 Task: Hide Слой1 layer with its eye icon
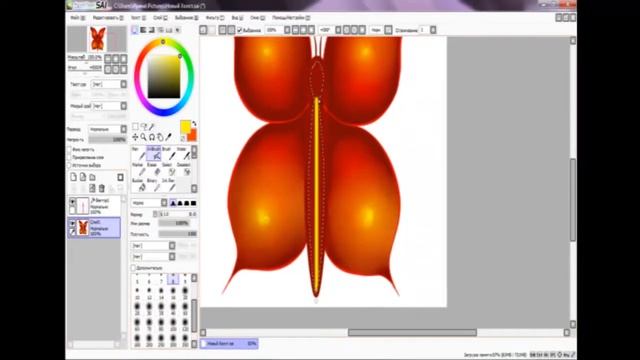(73, 224)
